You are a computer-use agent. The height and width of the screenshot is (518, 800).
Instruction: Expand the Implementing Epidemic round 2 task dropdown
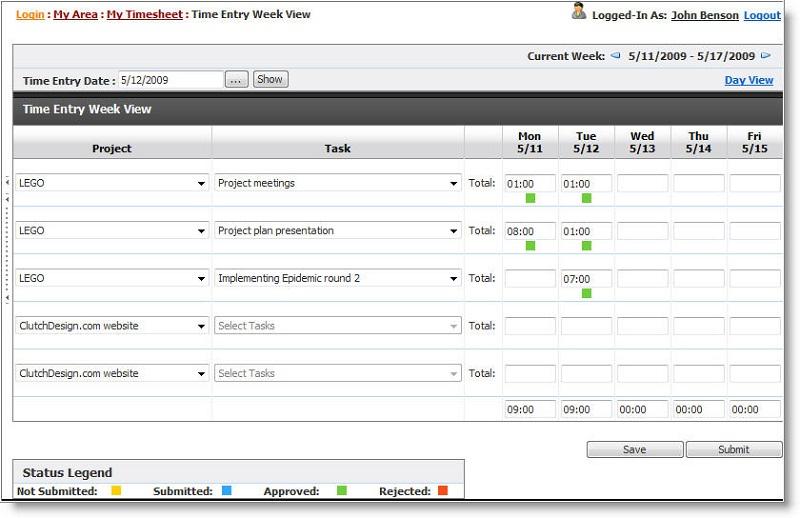[x=338, y=278]
